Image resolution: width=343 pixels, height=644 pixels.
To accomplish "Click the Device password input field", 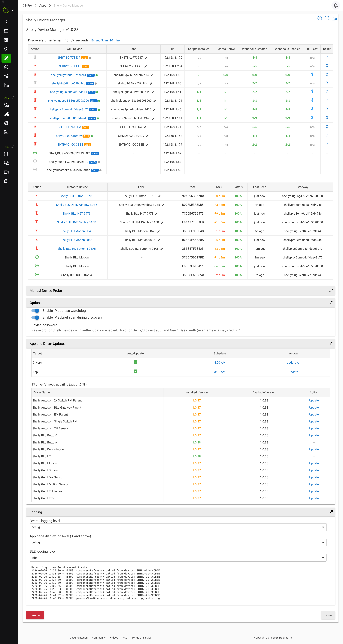I will click(x=180, y=330).
